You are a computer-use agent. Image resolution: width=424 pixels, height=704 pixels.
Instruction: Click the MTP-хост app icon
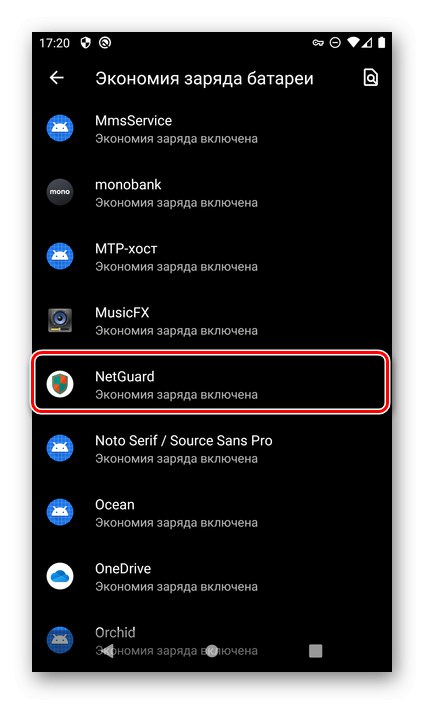point(60,256)
